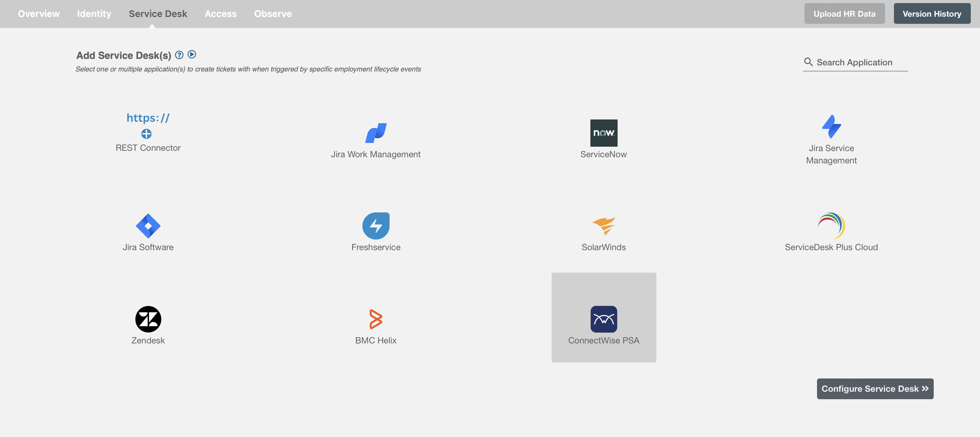Image resolution: width=980 pixels, height=437 pixels.
Task: Select the ConnectWise PSA icon
Action: (x=603, y=319)
